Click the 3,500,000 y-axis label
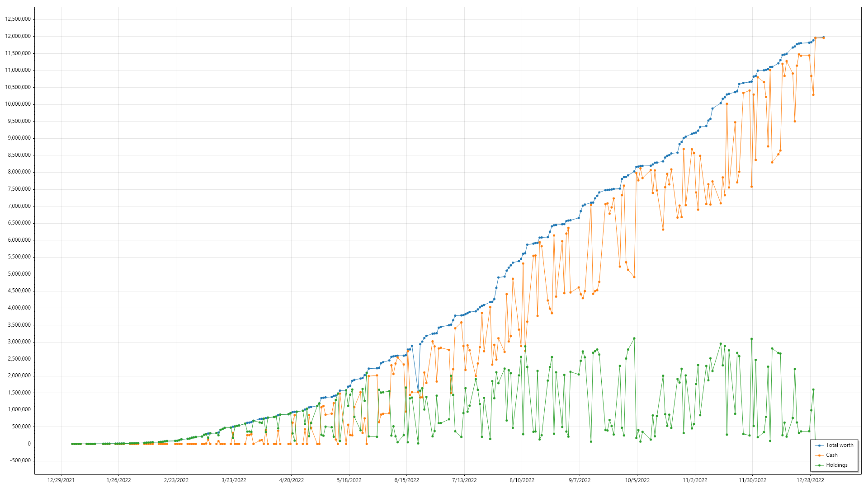Viewport: 868px width, 488px height. 19,325
